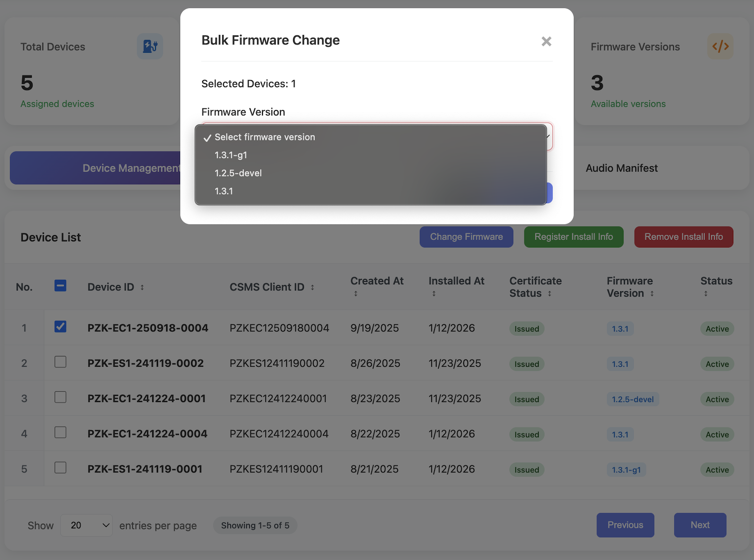
Task: Choose 1.3.1-g1 from firmware dropdown
Action: tap(231, 155)
